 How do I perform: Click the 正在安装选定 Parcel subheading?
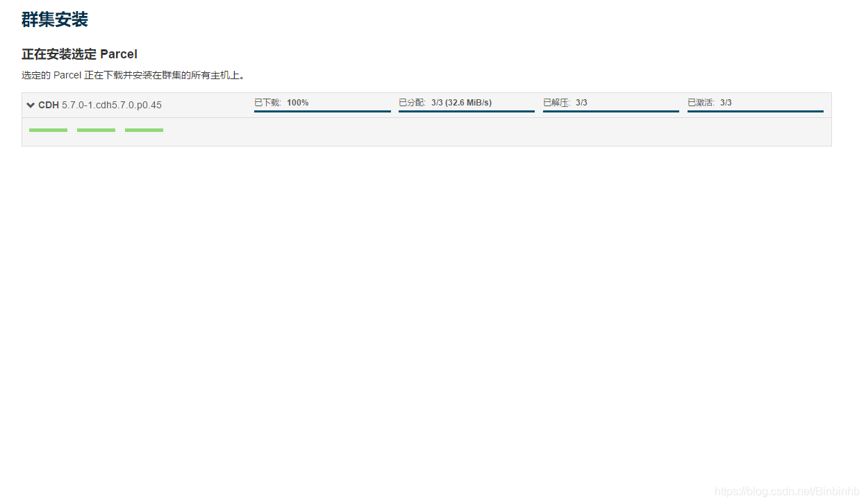pyautogui.click(x=80, y=54)
